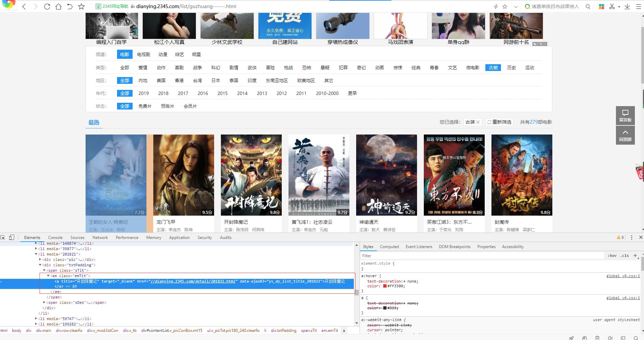The image size is (644, 340).
Task: Add new style rule with plus icon
Action: pyautogui.click(x=635, y=256)
